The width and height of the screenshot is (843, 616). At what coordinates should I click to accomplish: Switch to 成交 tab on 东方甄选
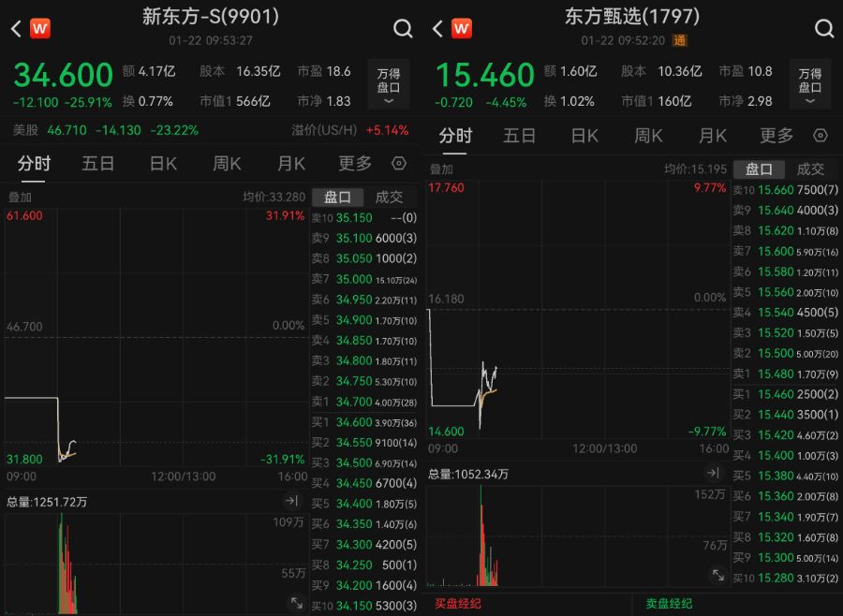tap(809, 169)
